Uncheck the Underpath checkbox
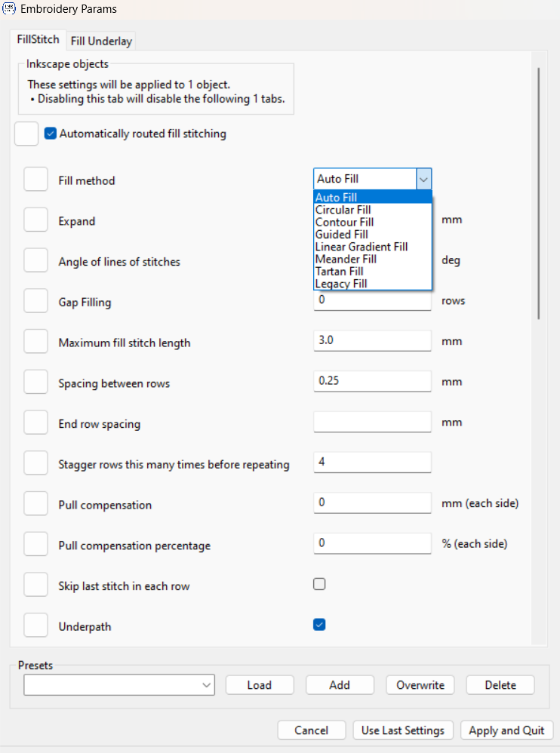The height and width of the screenshot is (753, 560). coord(319,625)
